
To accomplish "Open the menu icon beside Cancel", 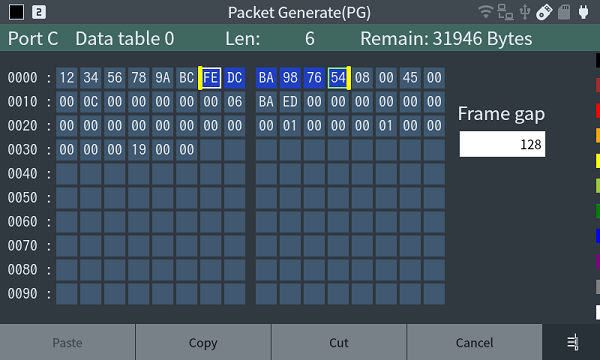I will tap(572, 342).
